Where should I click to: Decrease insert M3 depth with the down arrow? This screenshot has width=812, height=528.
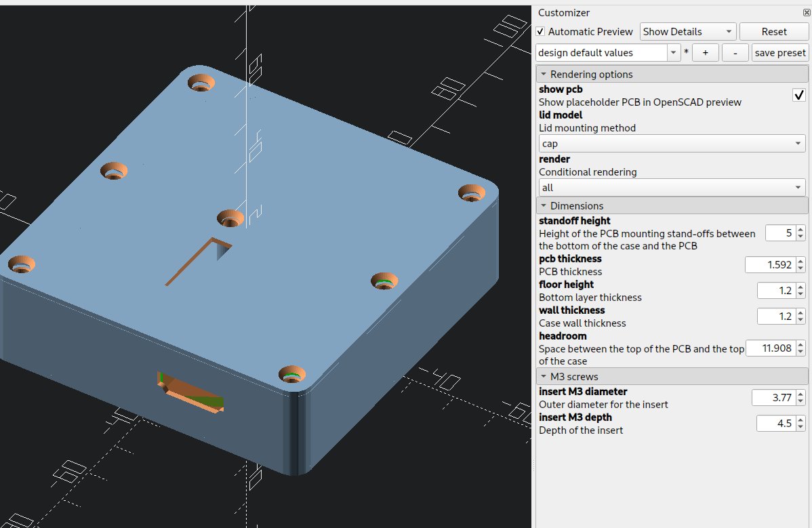(800, 426)
